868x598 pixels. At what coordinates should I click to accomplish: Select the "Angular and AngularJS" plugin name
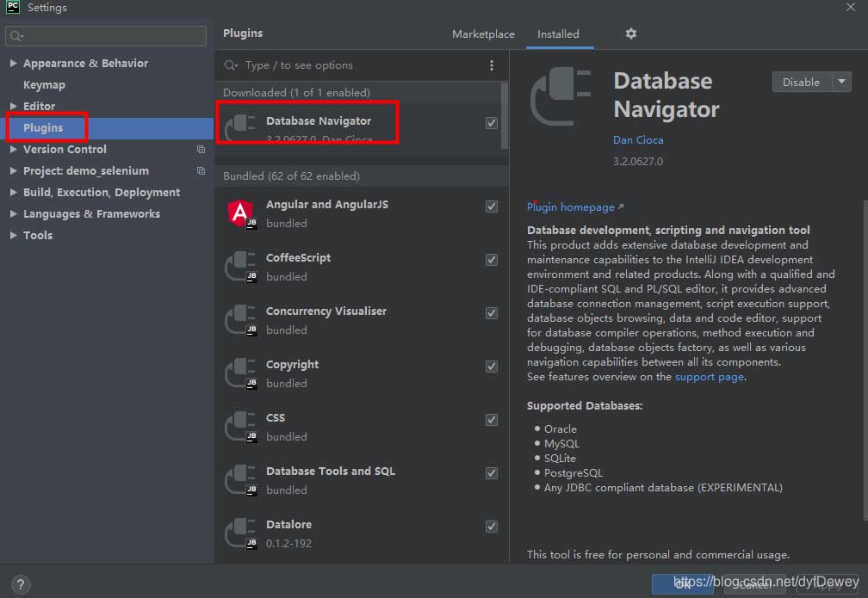327,204
